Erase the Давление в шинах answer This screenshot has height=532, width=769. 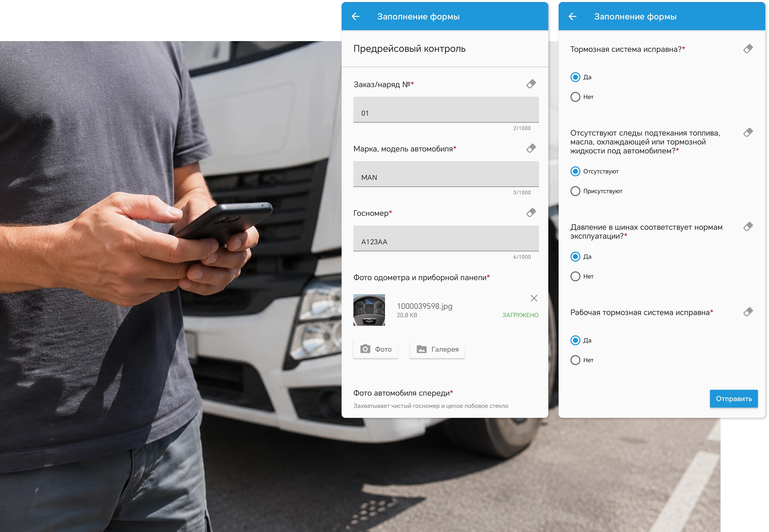tap(748, 227)
